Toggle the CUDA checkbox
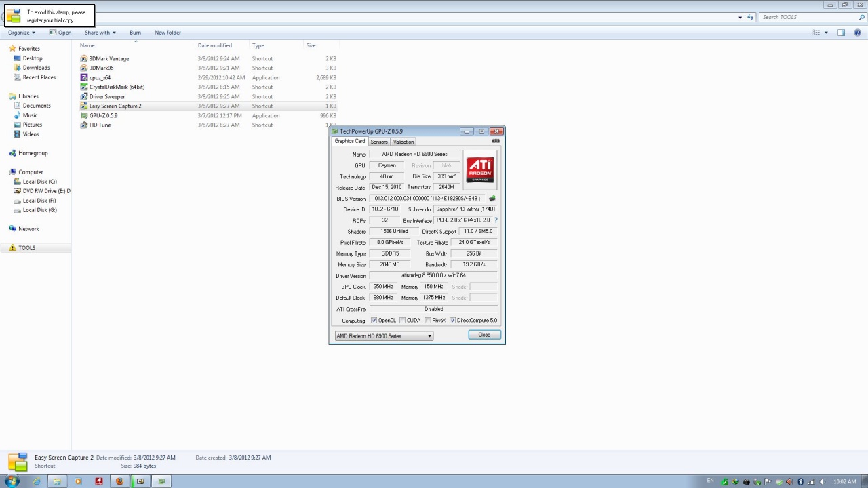The image size is (868, 488). [402, 321]
